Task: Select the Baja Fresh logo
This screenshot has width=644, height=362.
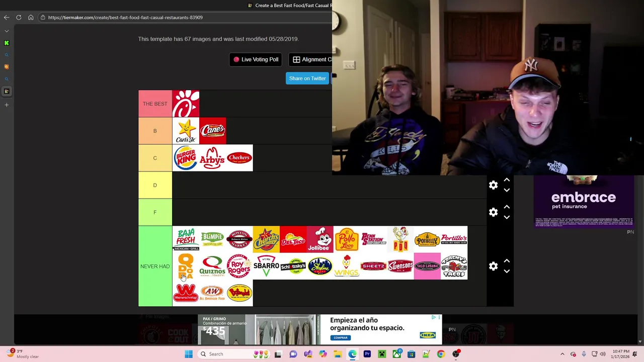Action: pyautogui.click(x=186, y=239)
